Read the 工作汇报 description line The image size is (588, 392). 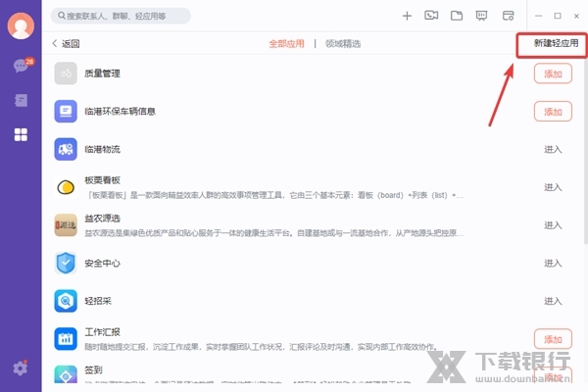point(262,347)
